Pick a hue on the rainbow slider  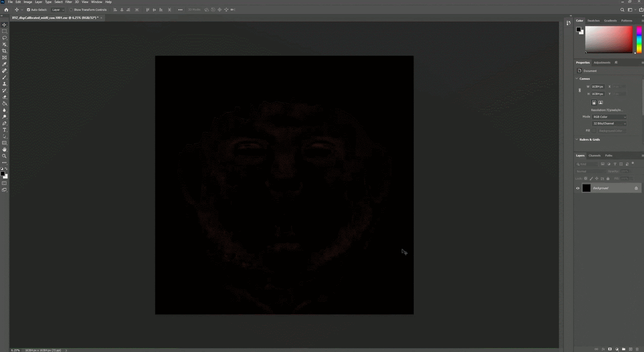click(x=639, y=39)
